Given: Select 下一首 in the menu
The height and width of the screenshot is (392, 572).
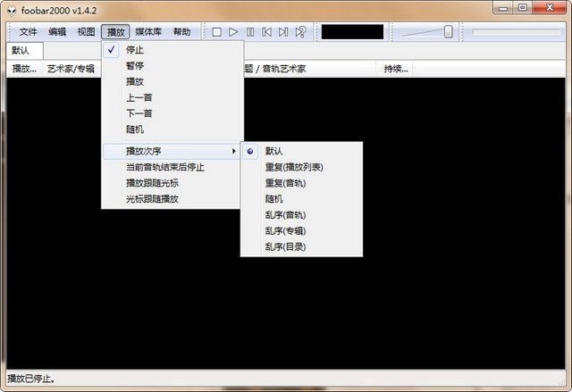Looking at the screenshot, I should tap(173, 113).
